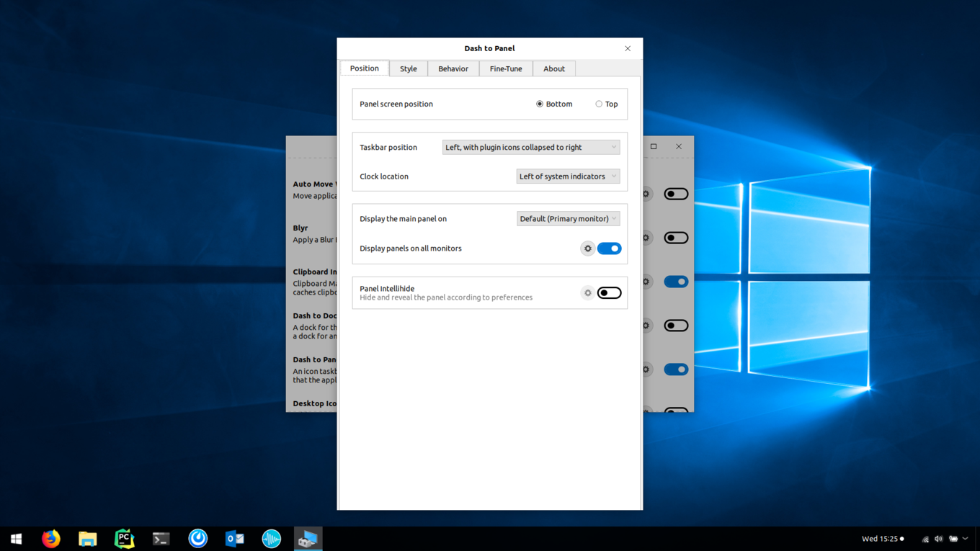Enable Dash to Dock extension in background window
The width and height of the screenshot is (980, 551).
(x=676, y=326)
